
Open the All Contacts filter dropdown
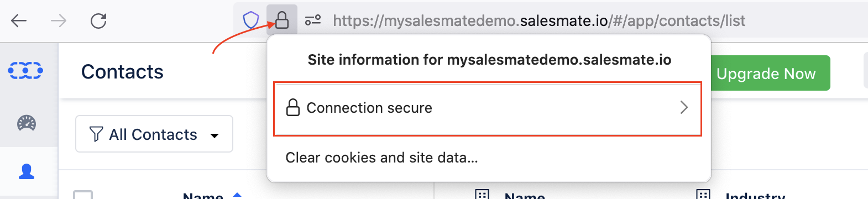coord(154,134)
